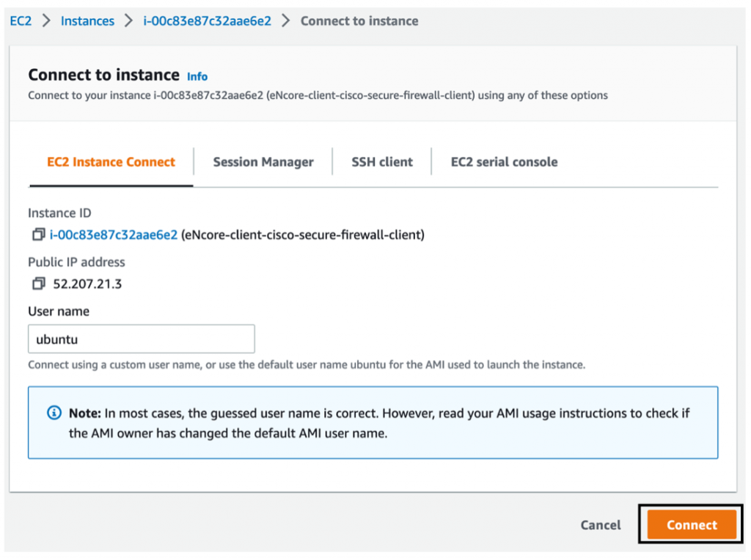Open the i-00c83e87c32aae6e2 breadcrumb link

(x=207, y=21)
